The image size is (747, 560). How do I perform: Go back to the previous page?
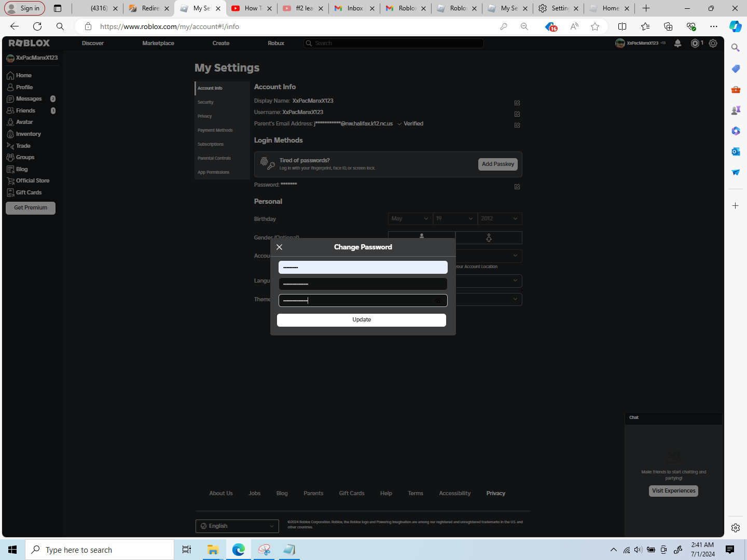click(15, 26)
